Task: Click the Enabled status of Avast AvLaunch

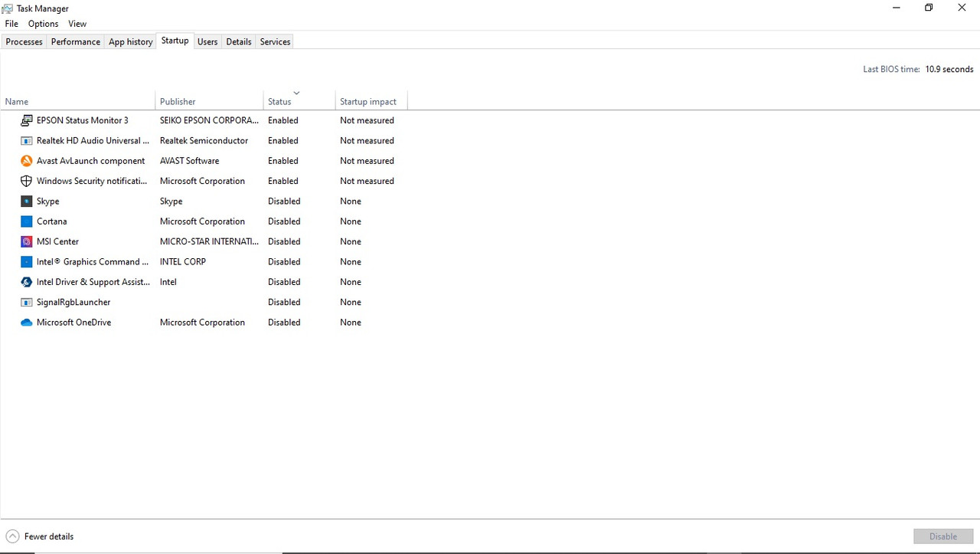Action: pos(283,161)
